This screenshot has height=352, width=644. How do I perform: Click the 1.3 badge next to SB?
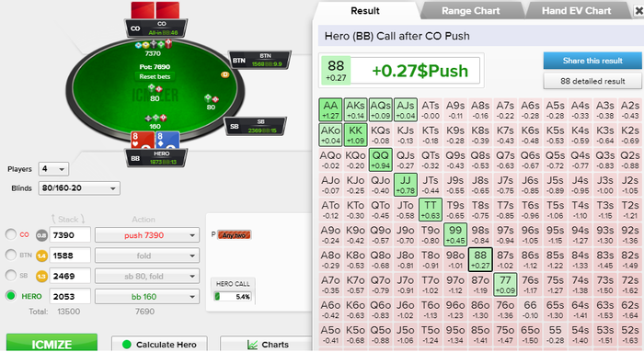(x=41, y=277)
